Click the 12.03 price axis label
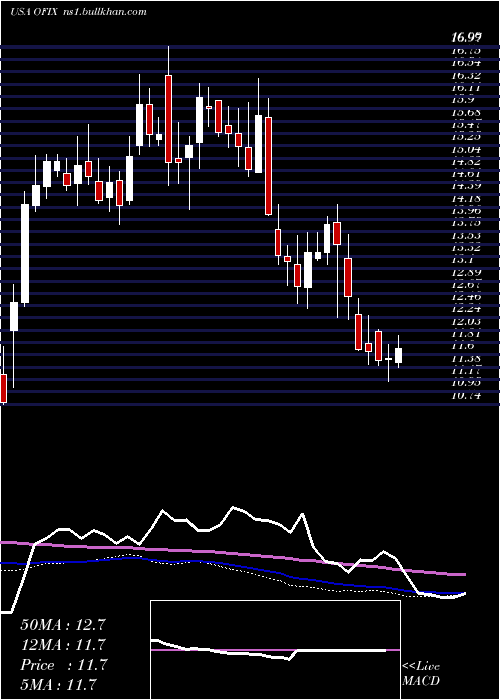Screen dimensions: 500x700 coord(467,321)
